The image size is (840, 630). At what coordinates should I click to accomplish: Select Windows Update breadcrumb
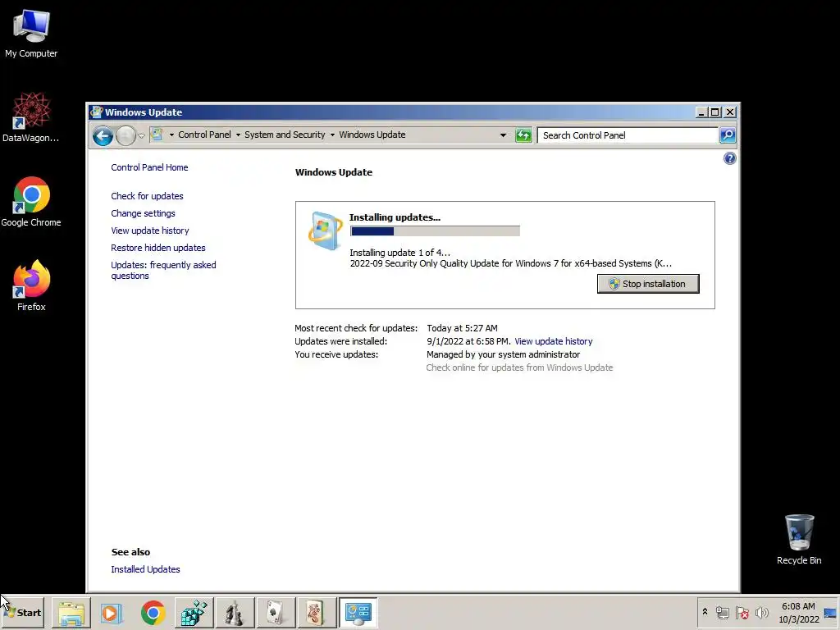coord(372,135)
